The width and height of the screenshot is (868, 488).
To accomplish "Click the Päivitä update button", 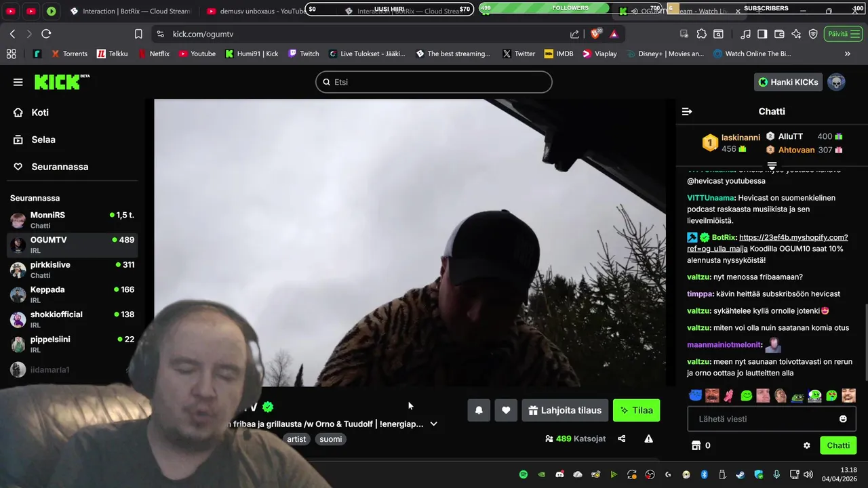I will point(844,34).
